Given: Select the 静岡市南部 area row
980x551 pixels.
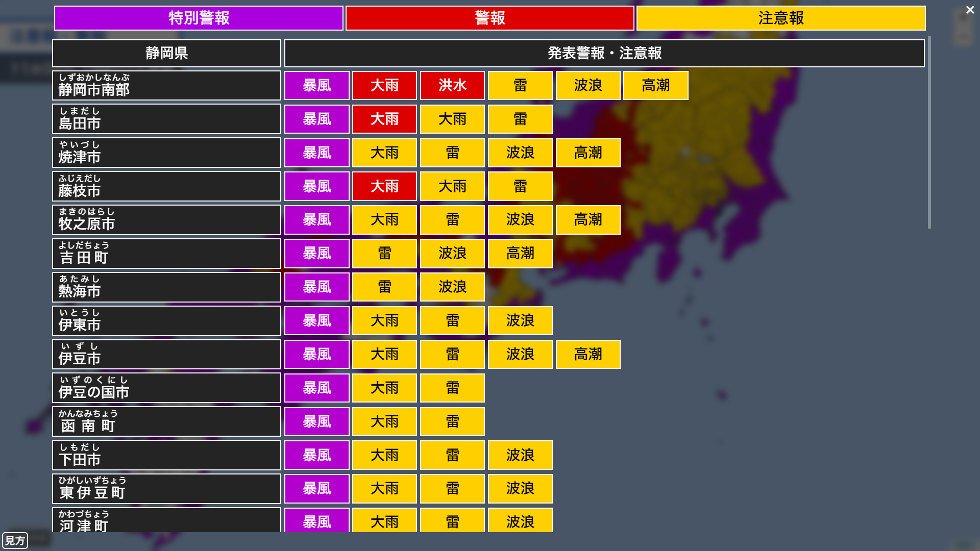Looking at the screenshot, I should tap(166, 85).
